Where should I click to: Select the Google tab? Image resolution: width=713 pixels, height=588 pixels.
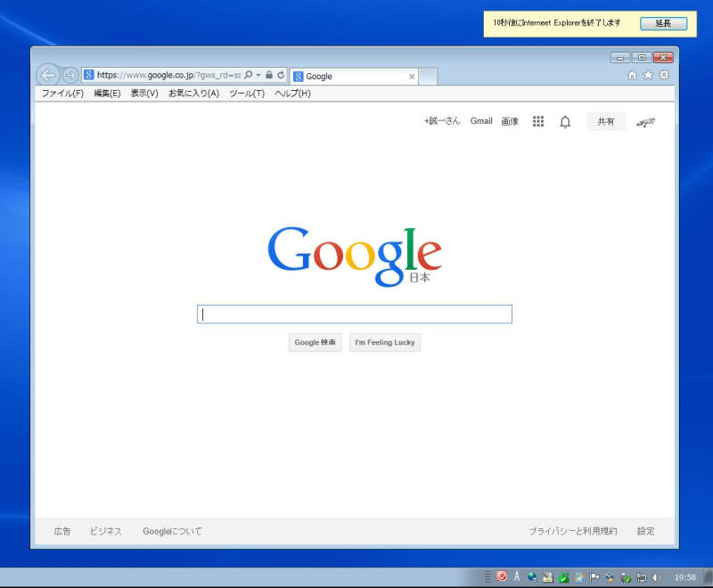(x=354, y=77)
